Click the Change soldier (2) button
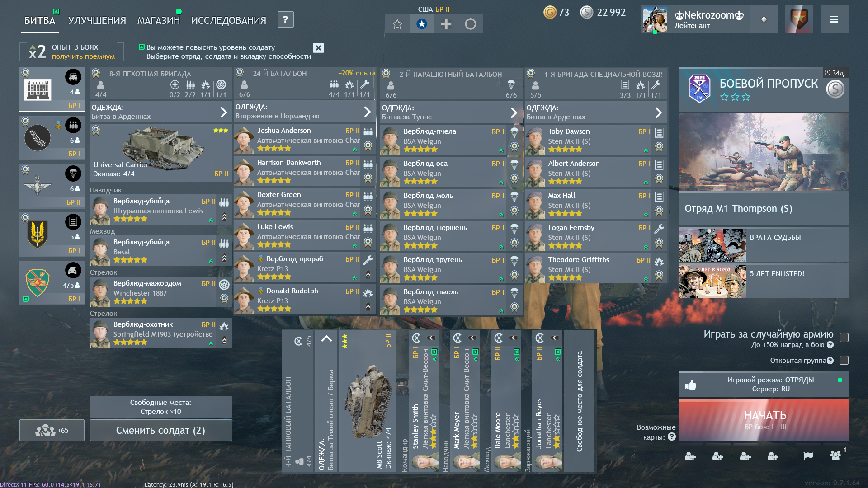 (160, 430)
